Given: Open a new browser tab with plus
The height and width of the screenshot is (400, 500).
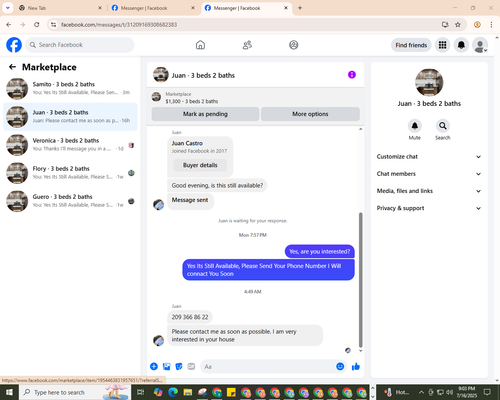Looking at the screenshot, I should click(x=300, y=8).
